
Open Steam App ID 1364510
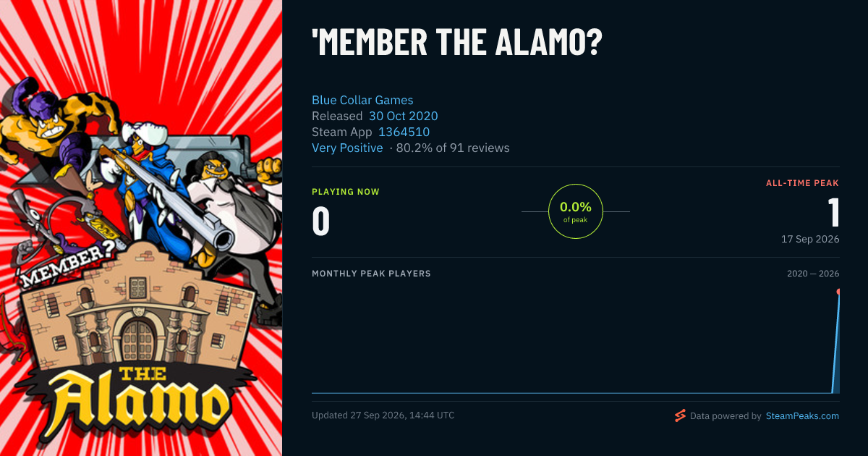click(x=404, y=132)
